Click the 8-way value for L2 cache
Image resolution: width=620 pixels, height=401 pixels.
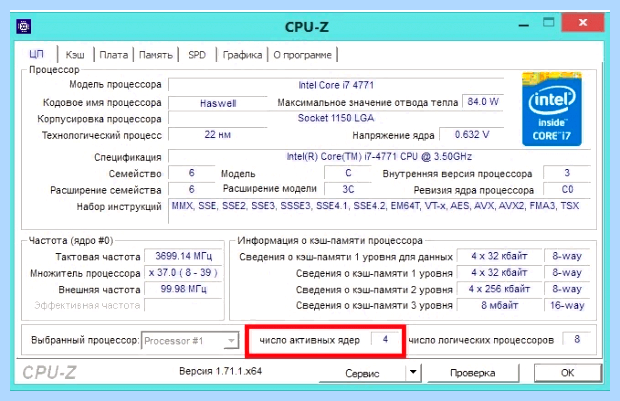[567, 289]
